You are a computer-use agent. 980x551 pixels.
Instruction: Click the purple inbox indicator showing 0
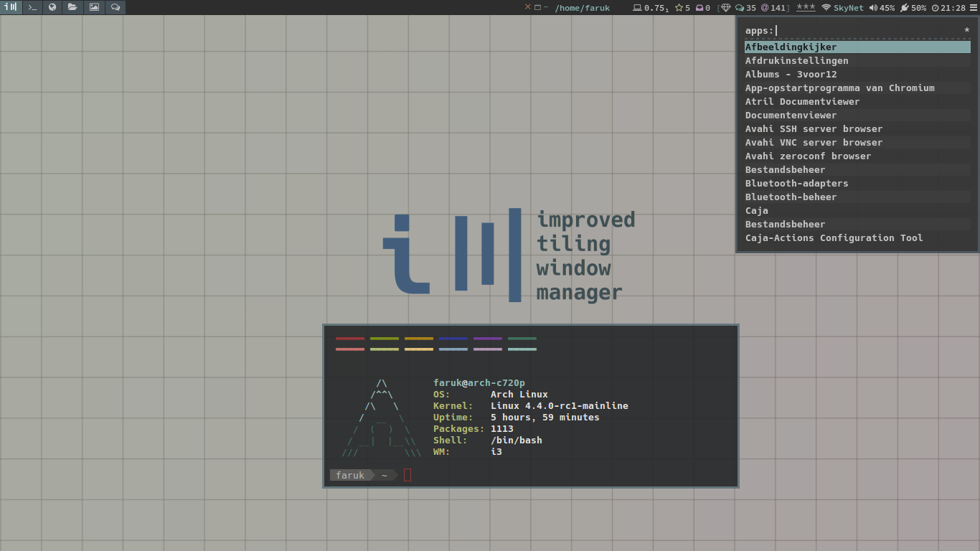pos(702,8)
